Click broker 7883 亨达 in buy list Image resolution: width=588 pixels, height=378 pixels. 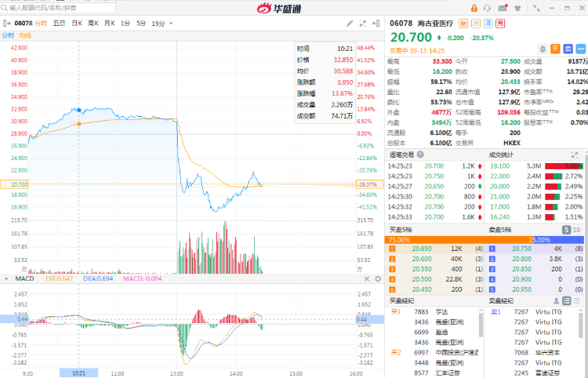(431, 312)
